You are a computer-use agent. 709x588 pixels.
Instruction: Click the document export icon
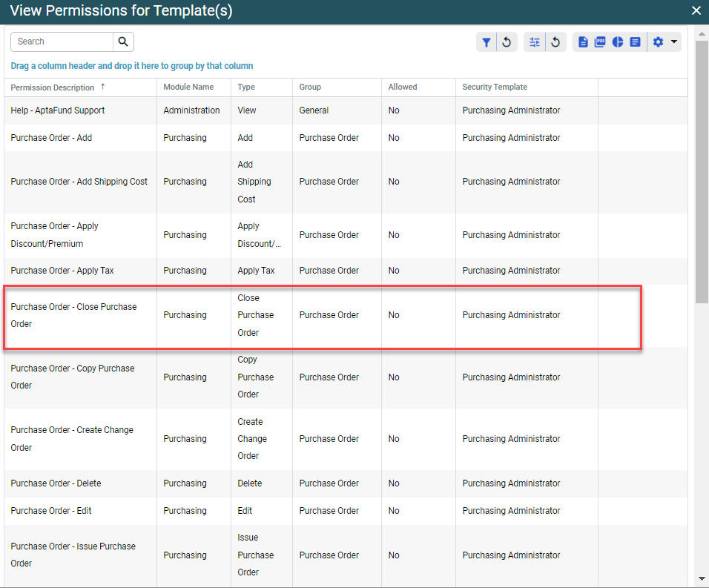point(583,42)
